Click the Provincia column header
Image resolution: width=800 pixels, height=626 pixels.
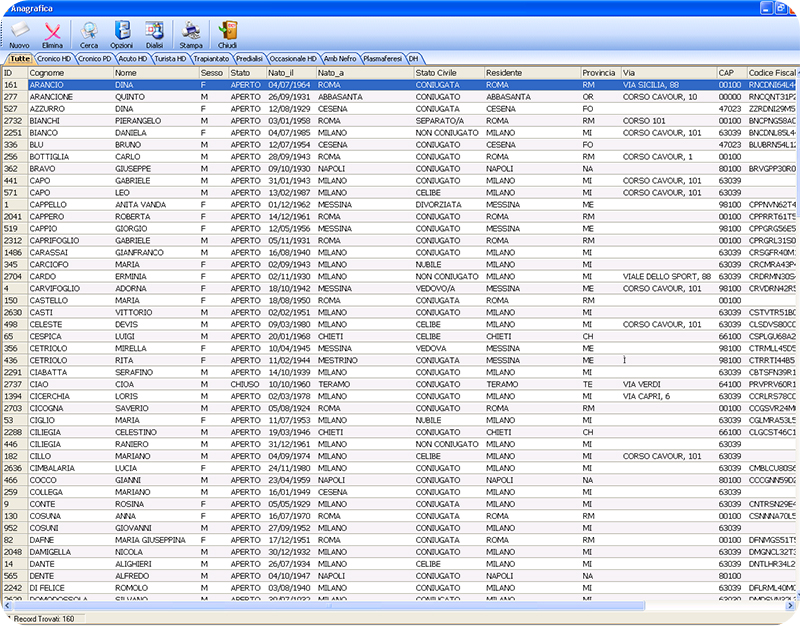[x=601, y=73]
